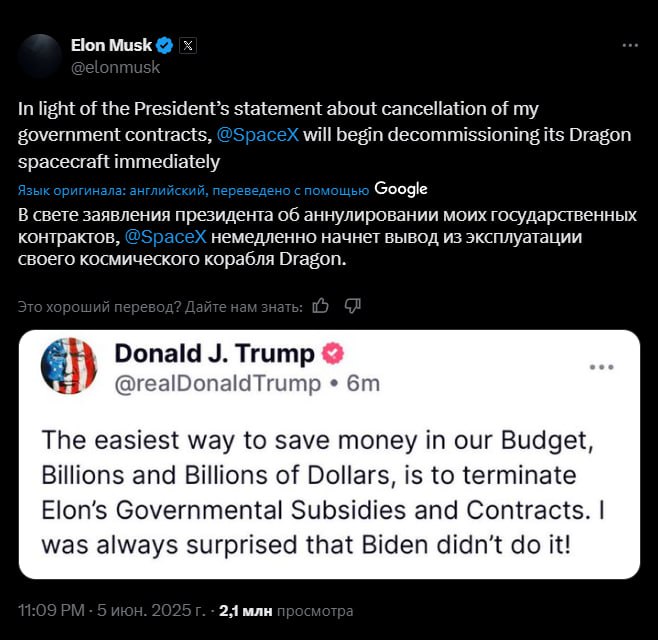
Task: Click the @realDonaldTrump handle
Action: pyautogui.click(x=217, y=382)
